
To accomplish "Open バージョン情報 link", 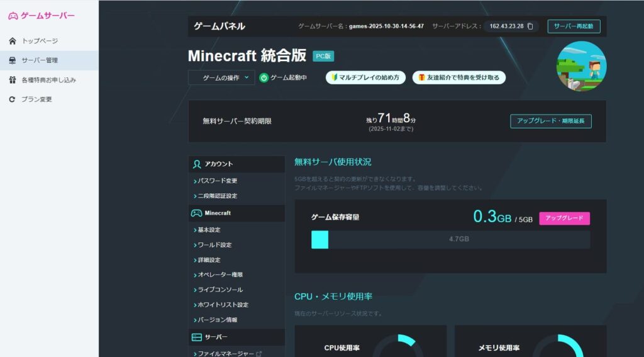I will point(217,320).
